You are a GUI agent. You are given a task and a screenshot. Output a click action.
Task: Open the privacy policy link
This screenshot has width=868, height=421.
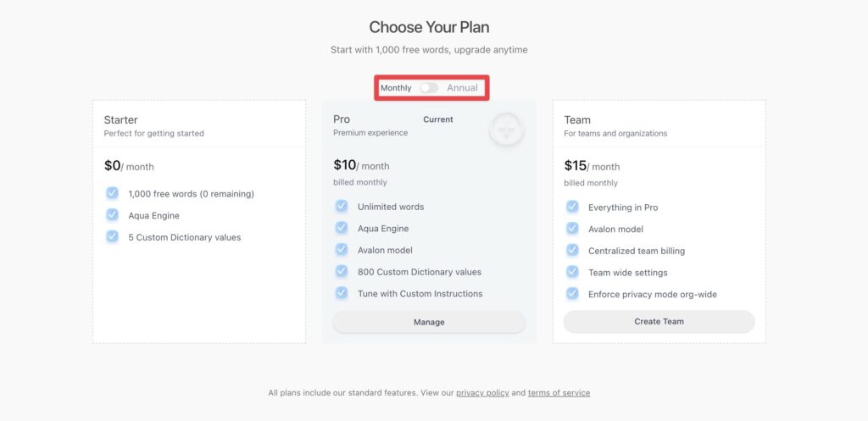[482, 393]
